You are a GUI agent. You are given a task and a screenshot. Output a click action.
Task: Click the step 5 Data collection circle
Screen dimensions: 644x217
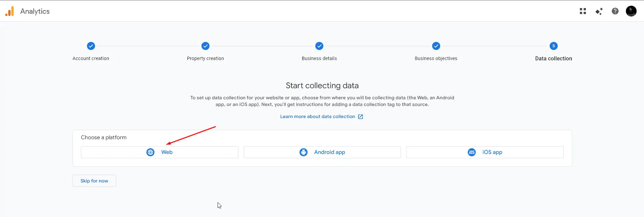554,46
